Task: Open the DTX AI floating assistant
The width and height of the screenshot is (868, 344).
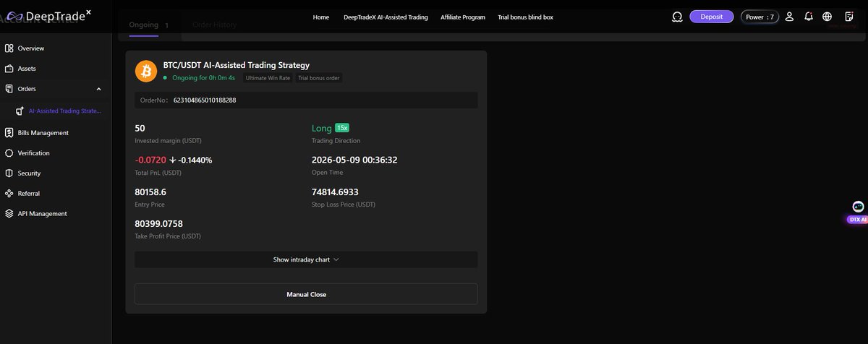Action: pos(858,212)
